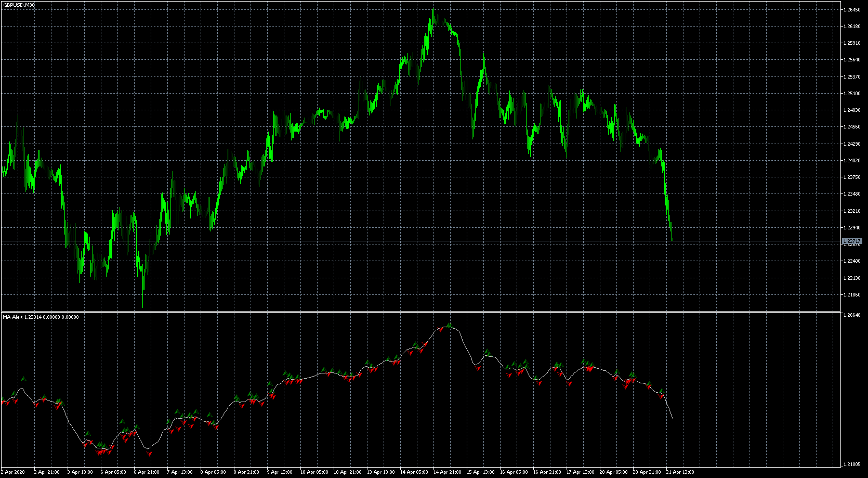Click the 14 Apr 21:00 time label
This screenshot has height=478, width=868.
tap(447, 472)
